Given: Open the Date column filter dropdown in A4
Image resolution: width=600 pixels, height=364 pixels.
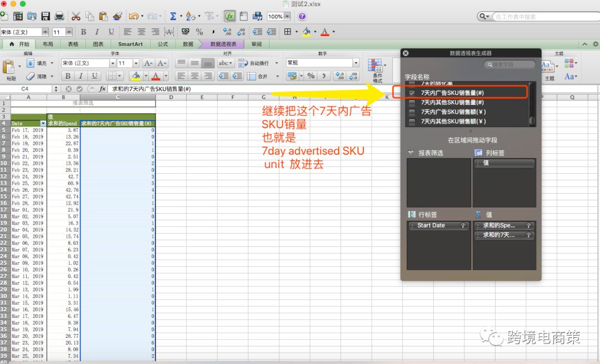Looking at the screenshot, I should pyautogui.click(x=43, y=124).
